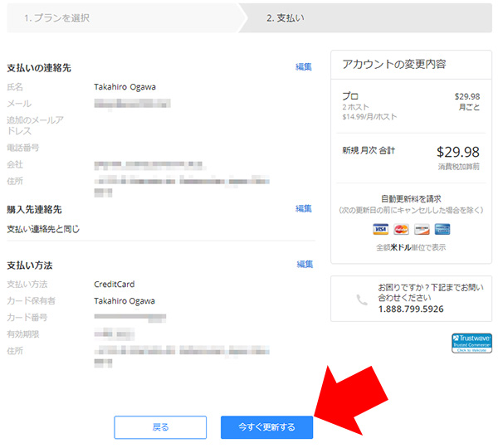Image resolution: width=498 pixels, height=448 pixels.
Task: Click the アカウントの変更内容 panel header
Action: (394, 65)
